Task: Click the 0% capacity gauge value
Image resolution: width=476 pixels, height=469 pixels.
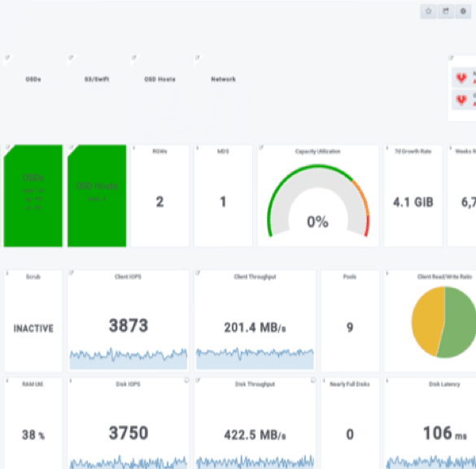Action: (317, 222)
